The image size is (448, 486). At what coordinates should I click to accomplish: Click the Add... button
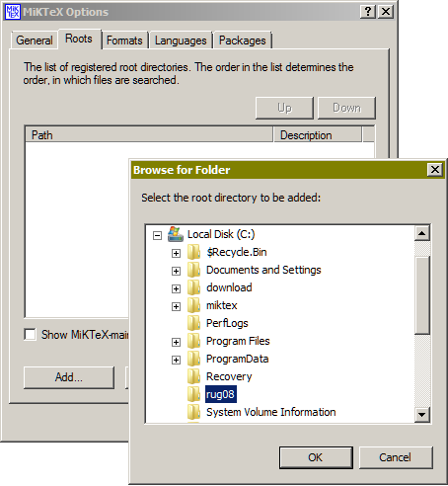pyautogui.click(x=69, y=377)
